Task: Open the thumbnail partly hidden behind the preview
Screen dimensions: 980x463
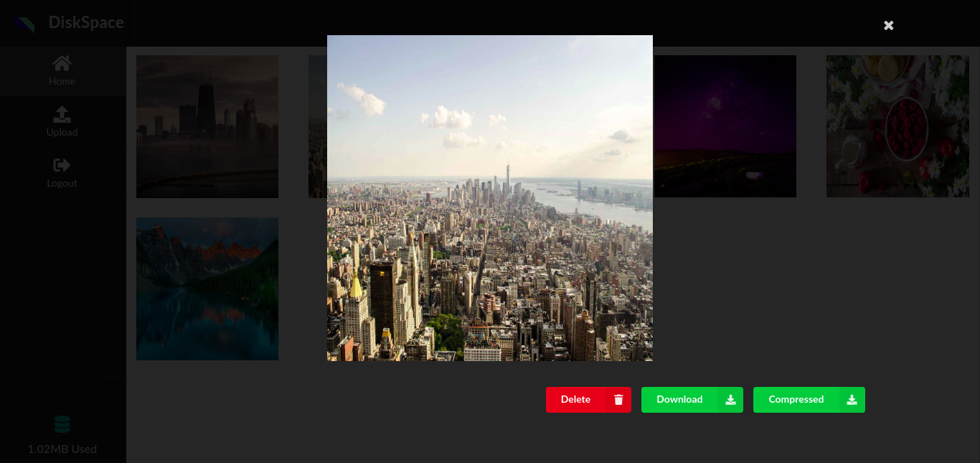Action: click(x=318, y=126)
